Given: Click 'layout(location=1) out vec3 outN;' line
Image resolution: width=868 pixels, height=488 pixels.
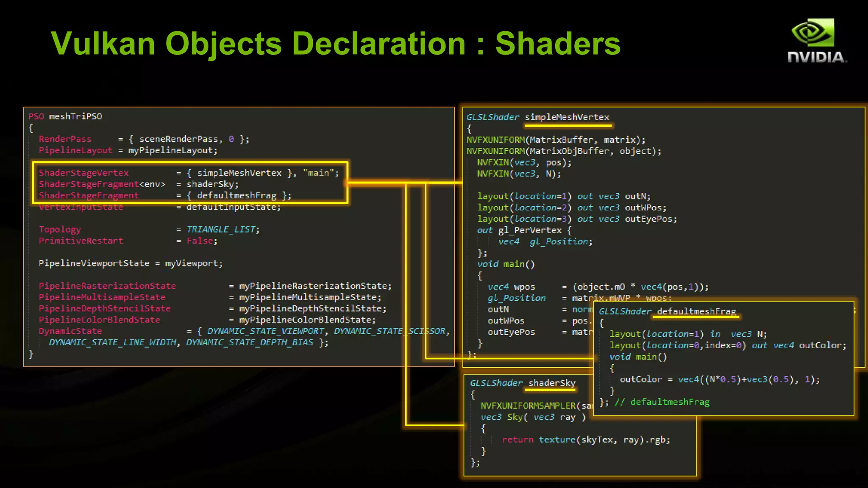Looking at the screenshot, I should [564, 197].
